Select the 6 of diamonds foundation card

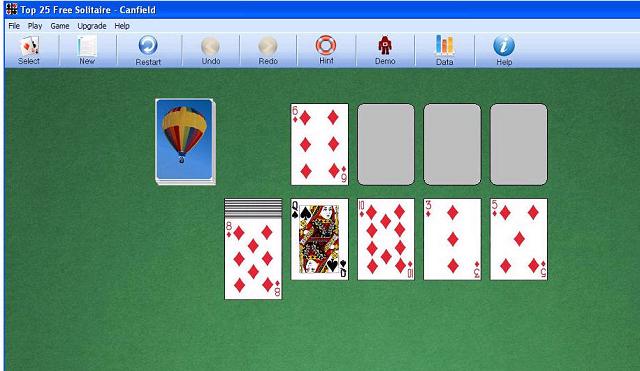click(x=320, y=144)
